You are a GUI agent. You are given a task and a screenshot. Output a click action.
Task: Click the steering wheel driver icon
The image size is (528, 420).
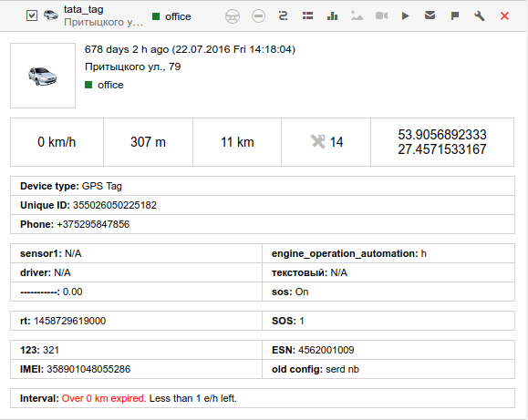tap(233, 16)
